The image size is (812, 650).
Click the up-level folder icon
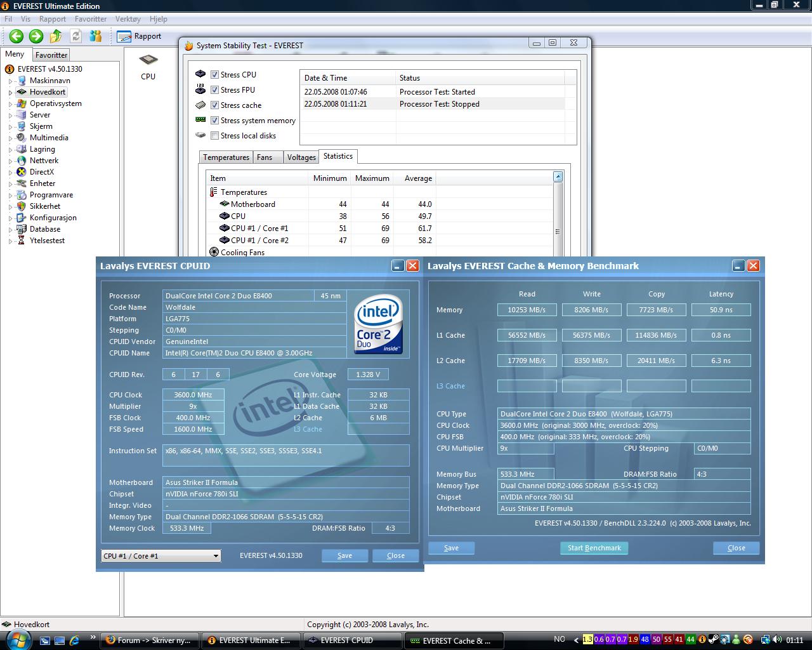tap(56, 36)
